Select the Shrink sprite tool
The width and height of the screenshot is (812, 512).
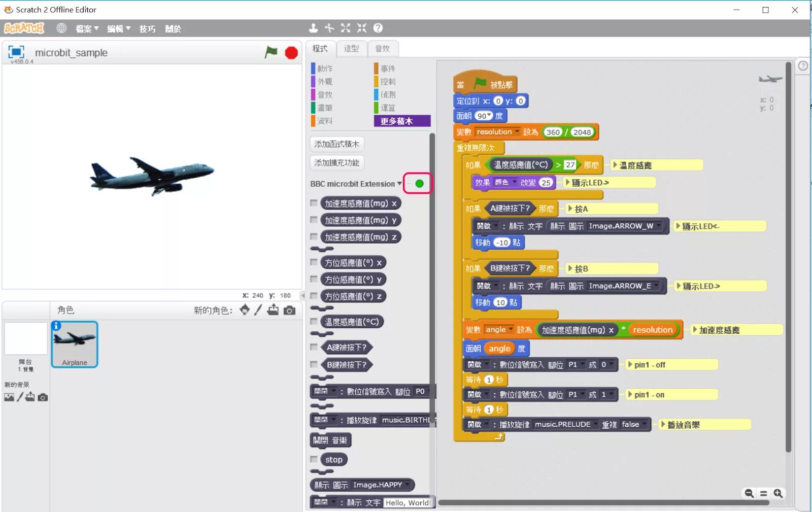tap(362, 28)
